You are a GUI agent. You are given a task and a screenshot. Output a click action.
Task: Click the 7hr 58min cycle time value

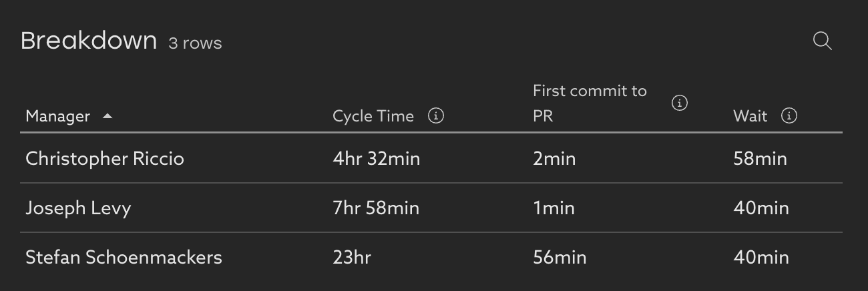pyautogui.click(x=376, y=208)
